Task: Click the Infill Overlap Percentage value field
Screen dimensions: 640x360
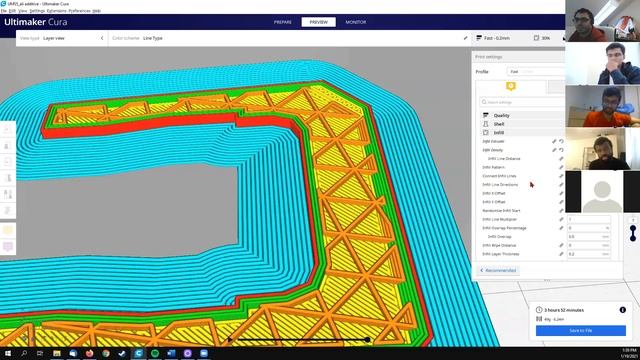Action: 589,228
